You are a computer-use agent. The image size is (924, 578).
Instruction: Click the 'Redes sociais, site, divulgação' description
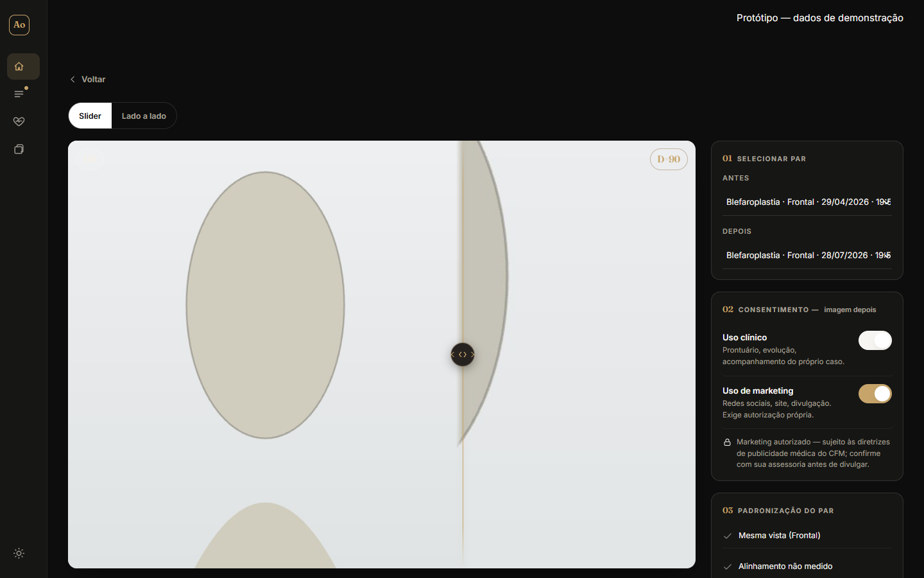(777, 409)
